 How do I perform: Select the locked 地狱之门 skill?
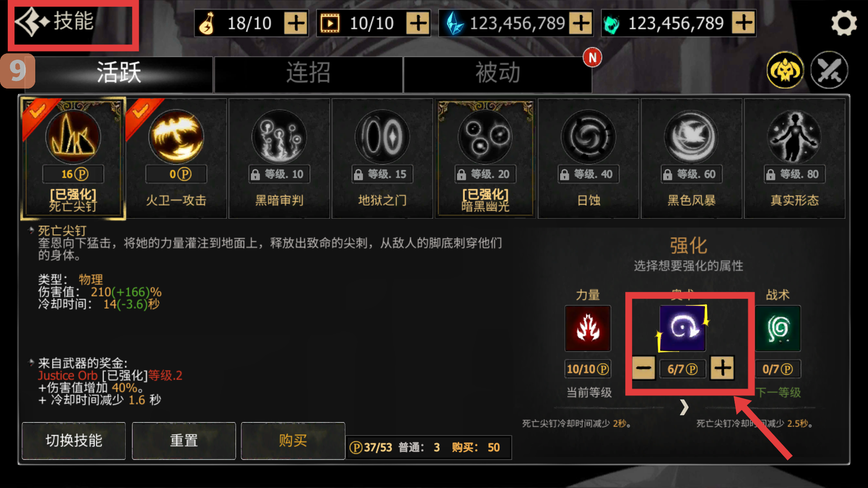click(382, 158)
